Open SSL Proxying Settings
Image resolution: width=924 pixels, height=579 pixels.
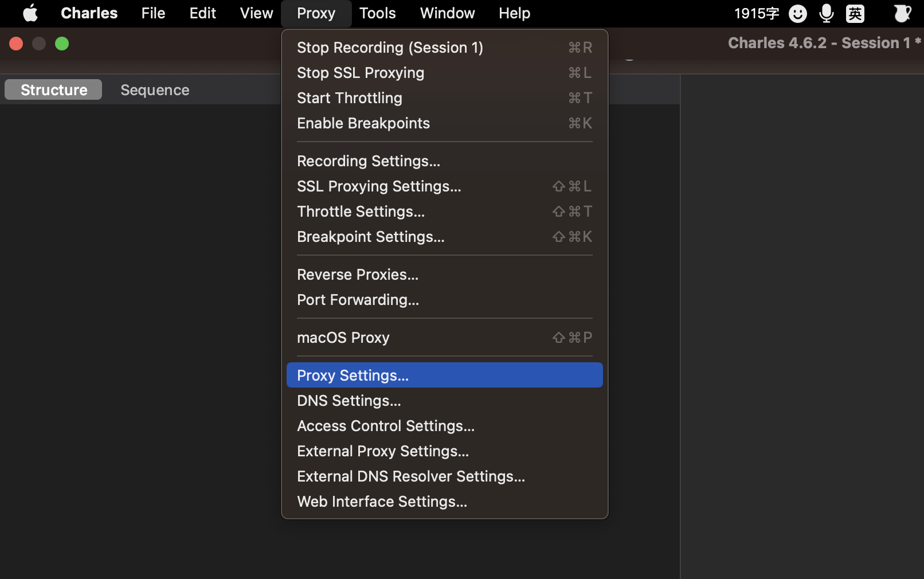click(x=378, y=186)
